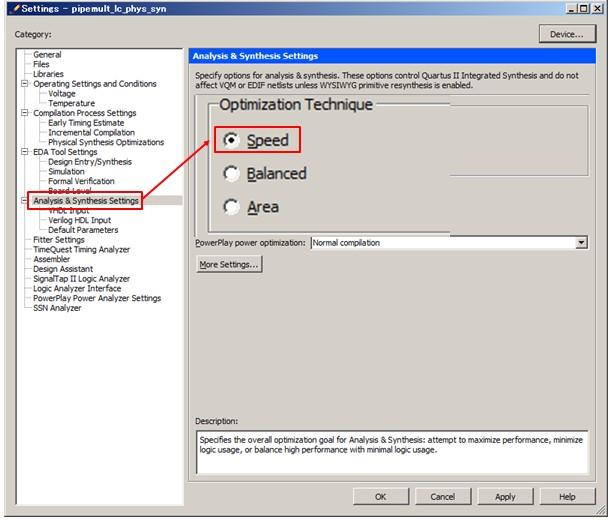Screen dimensions: 611x522
Task: Cancel the Settings dialog
Action: tap(442, 496)
